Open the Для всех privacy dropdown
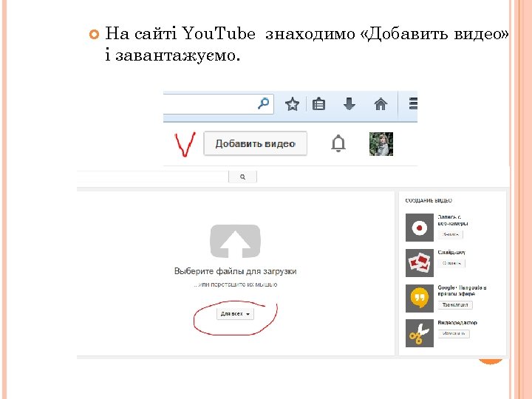The width and height of the screenshot is (532, 399). tap(235, 314)
